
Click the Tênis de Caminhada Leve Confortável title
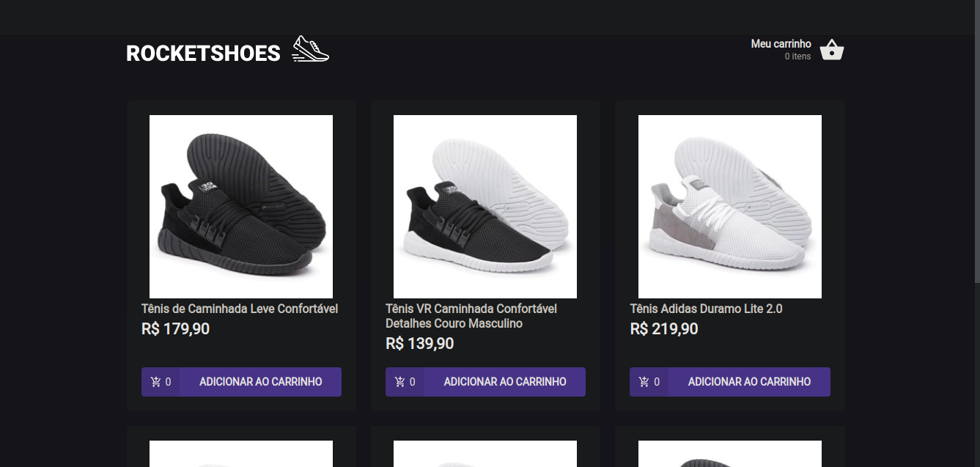[240, 309]
